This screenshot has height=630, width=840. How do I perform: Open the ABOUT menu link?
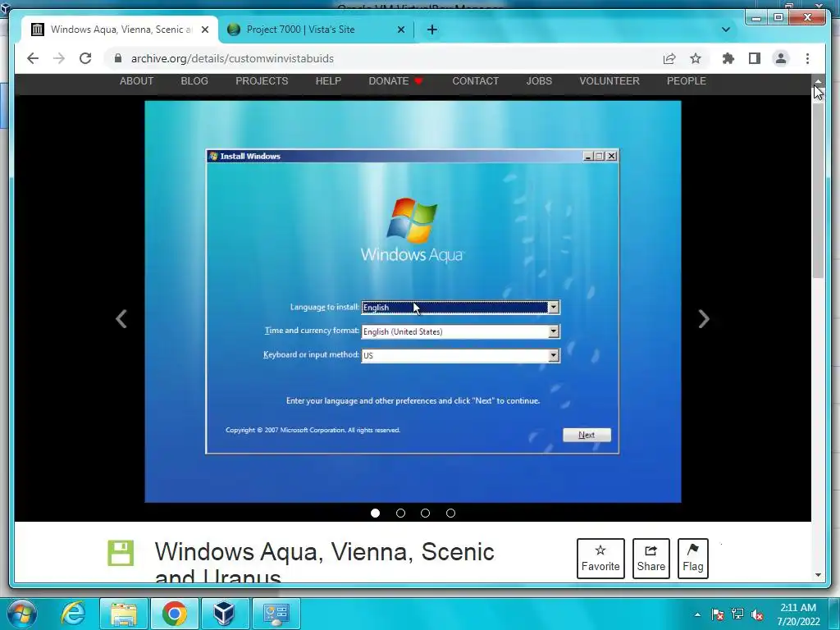pyautogui.click(x=137, y=81)
